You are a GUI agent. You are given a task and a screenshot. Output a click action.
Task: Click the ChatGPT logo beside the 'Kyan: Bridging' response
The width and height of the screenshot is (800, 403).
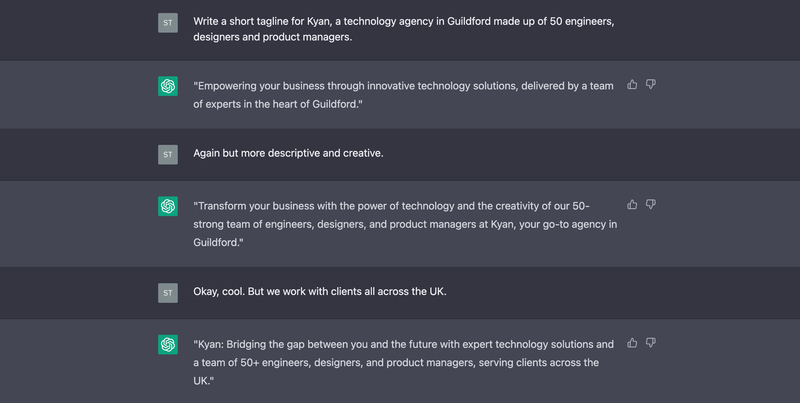coord(168,344)
